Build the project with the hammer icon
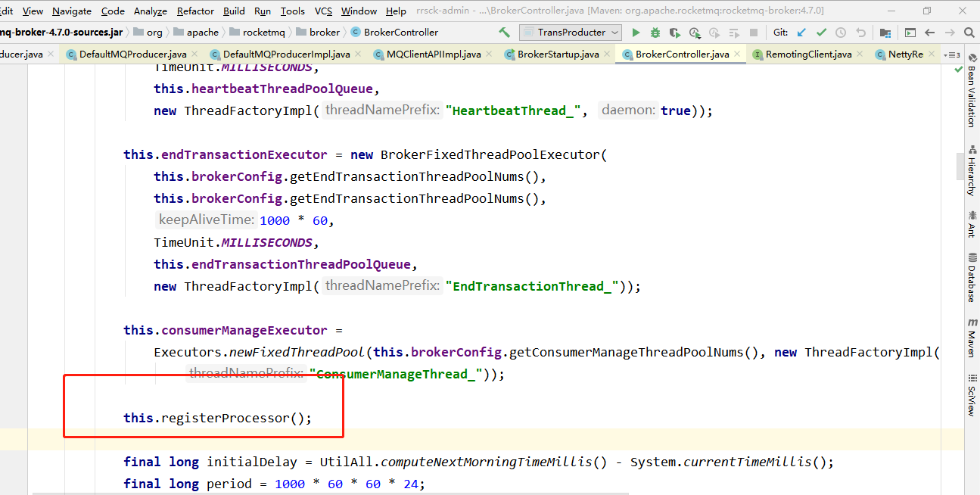The width and height of the screenshot is (980, 495). pyautogui.click(x=505, y=33)
